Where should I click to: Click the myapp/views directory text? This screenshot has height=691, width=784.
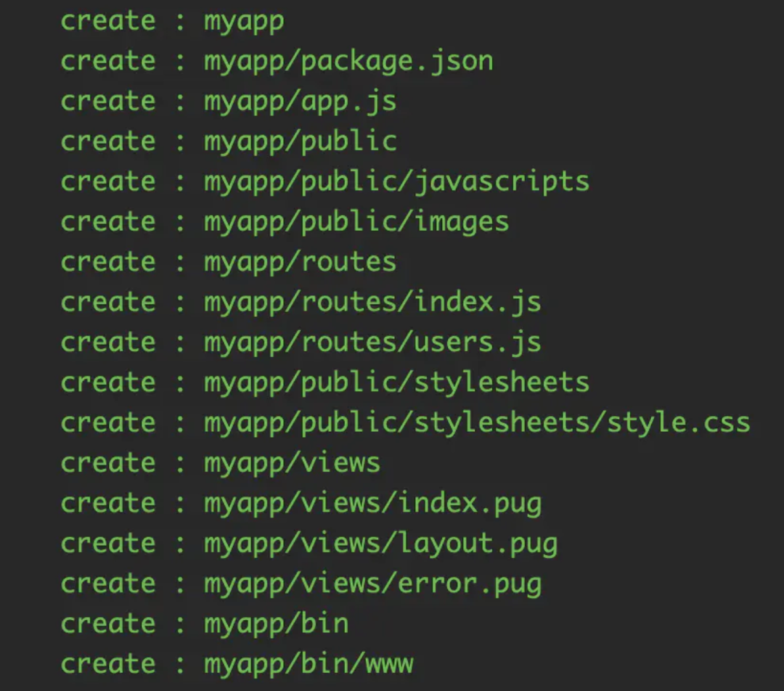point(292,463)
